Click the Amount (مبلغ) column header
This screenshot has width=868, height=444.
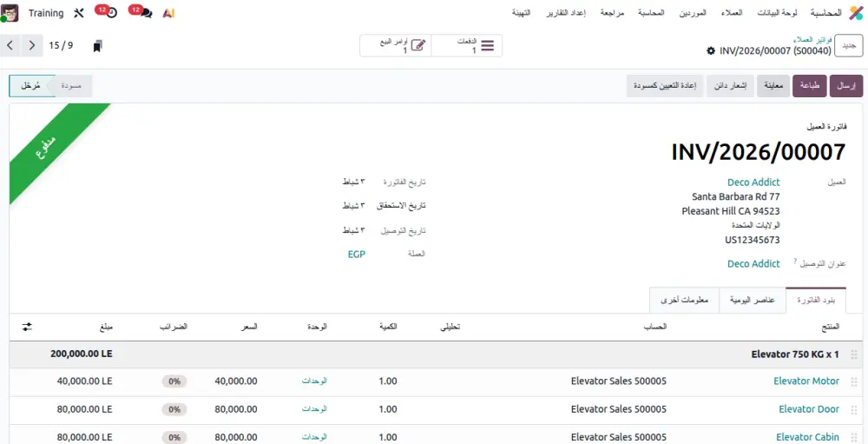coord(106,327)
